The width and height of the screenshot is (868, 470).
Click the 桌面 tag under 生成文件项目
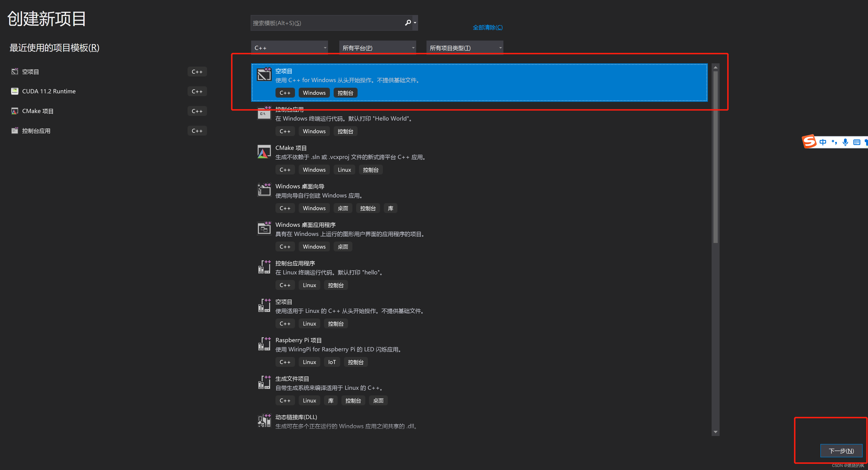coord(378,401)
